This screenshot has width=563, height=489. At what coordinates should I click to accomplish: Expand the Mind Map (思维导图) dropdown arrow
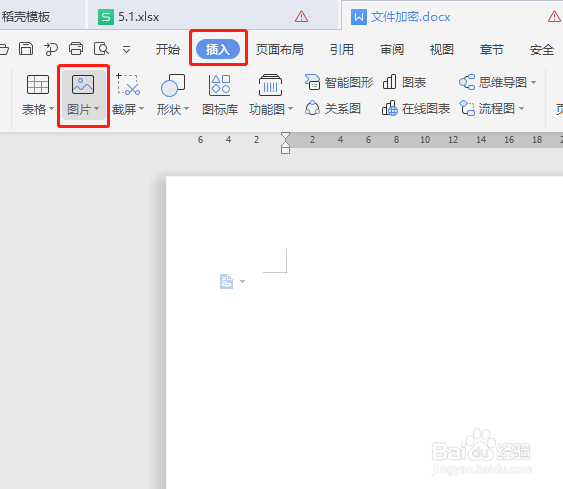[x=534, y=83]
